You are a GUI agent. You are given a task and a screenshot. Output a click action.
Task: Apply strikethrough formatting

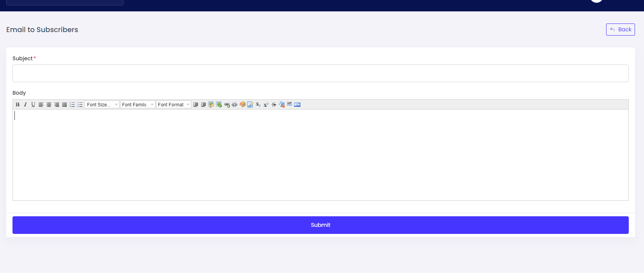tap(274, 104)
